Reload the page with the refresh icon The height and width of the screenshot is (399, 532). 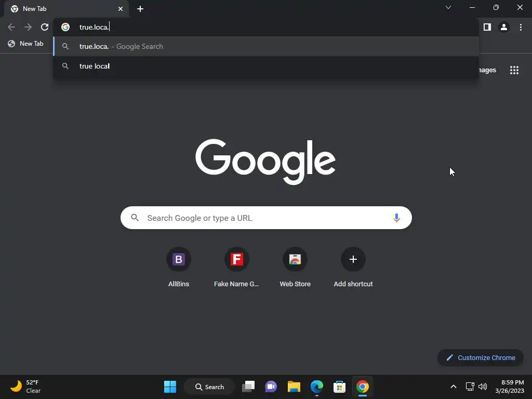click(x=45, y=27)
